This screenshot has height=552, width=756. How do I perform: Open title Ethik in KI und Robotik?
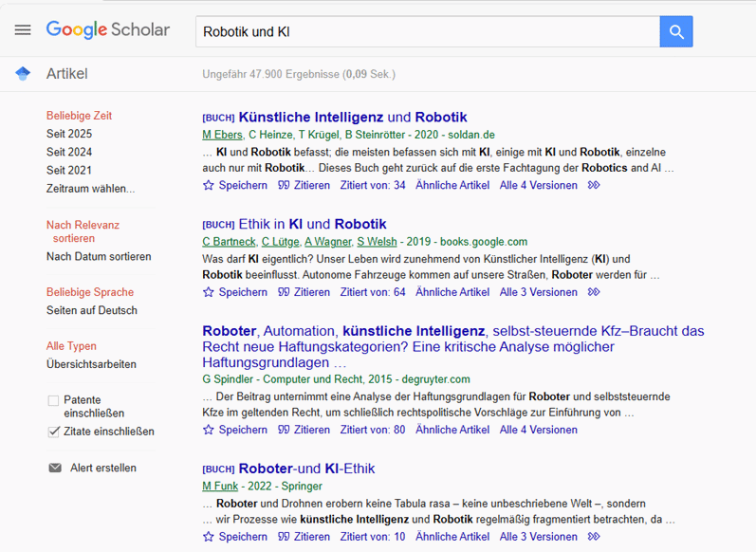pyautogui.click(x=312, y=224)
